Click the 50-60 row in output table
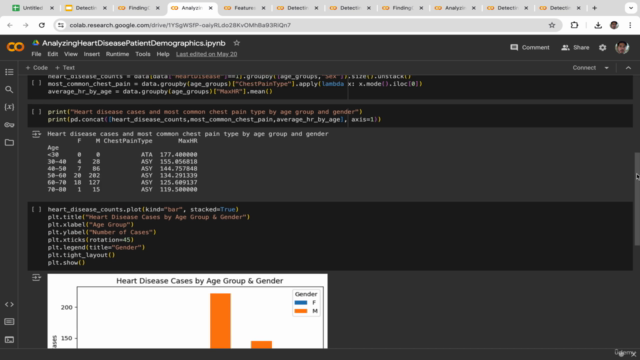This screenshot has height=360, width=640. coord(122,176)
